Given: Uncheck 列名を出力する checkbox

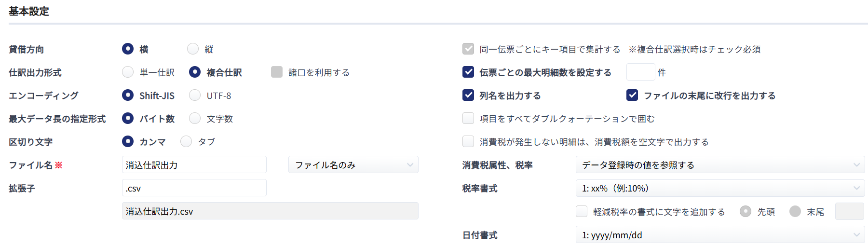Looking at the screenshot, I should point(468,95).
